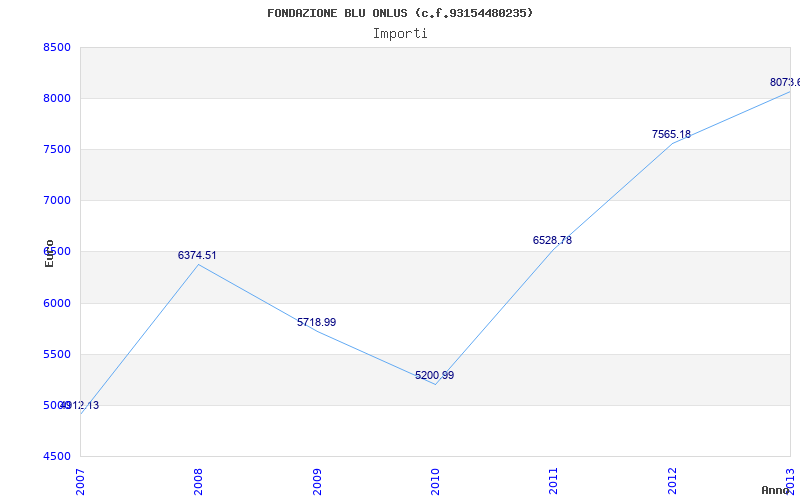Click the 6000 y-axis label

[57, 303]
